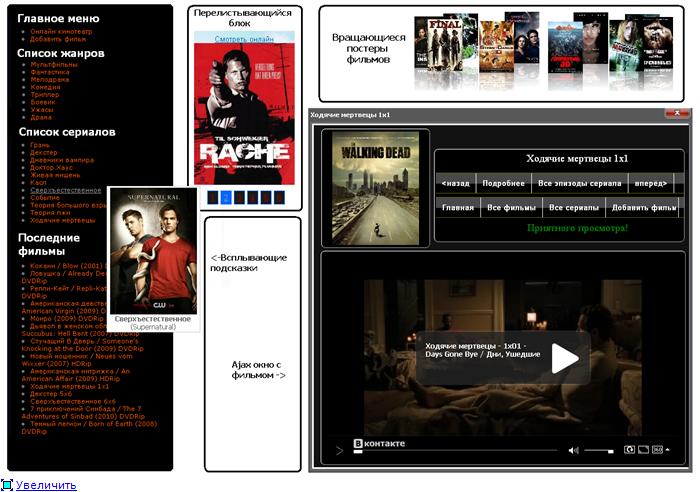This screenshot has height=492, width=700.
Task: Click the Walking Dead poster thumbnail
Action: click(x=375, y=188)
